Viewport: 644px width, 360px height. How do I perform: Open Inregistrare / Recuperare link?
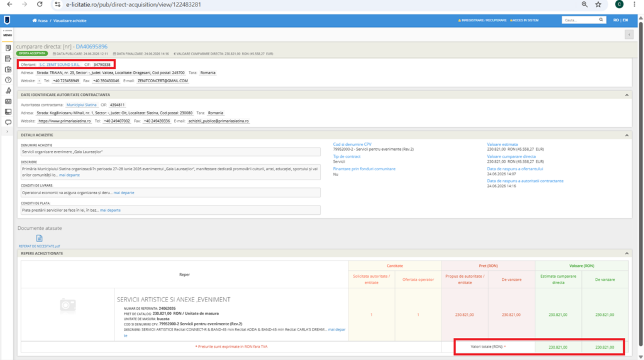482,20
